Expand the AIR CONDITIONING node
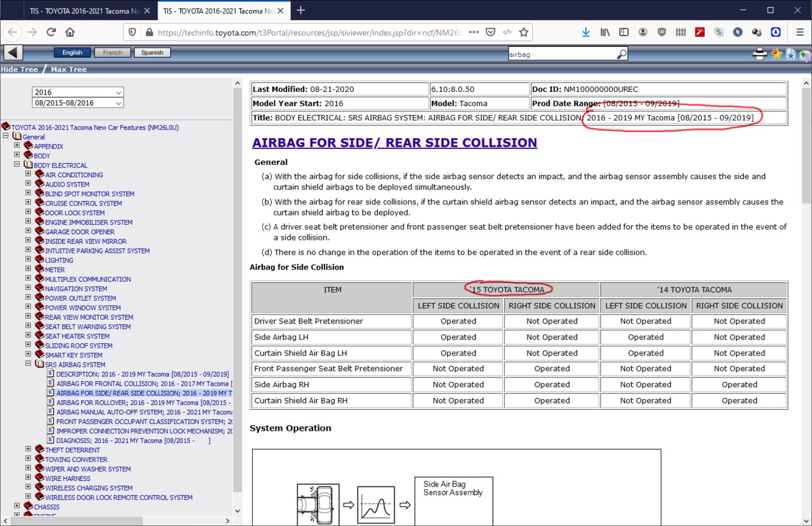 point(28,174)
